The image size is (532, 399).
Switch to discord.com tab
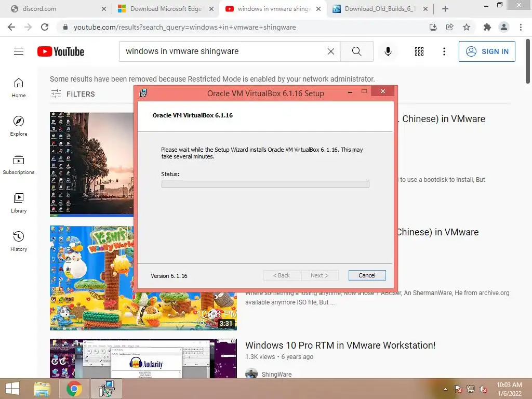coord(58,9)
